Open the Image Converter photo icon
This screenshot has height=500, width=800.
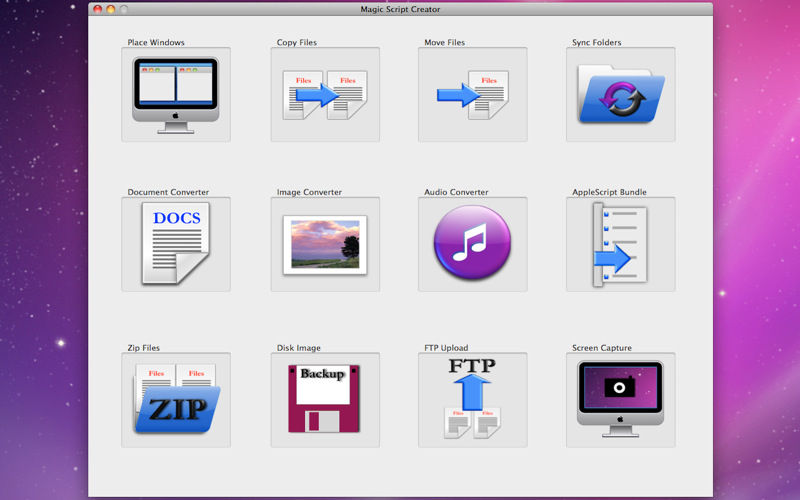325,244
